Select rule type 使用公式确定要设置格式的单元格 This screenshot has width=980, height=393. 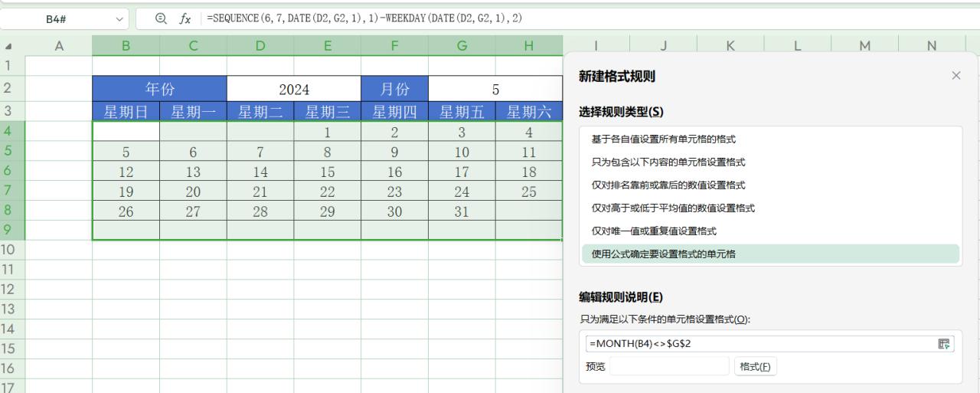[770, 254]
